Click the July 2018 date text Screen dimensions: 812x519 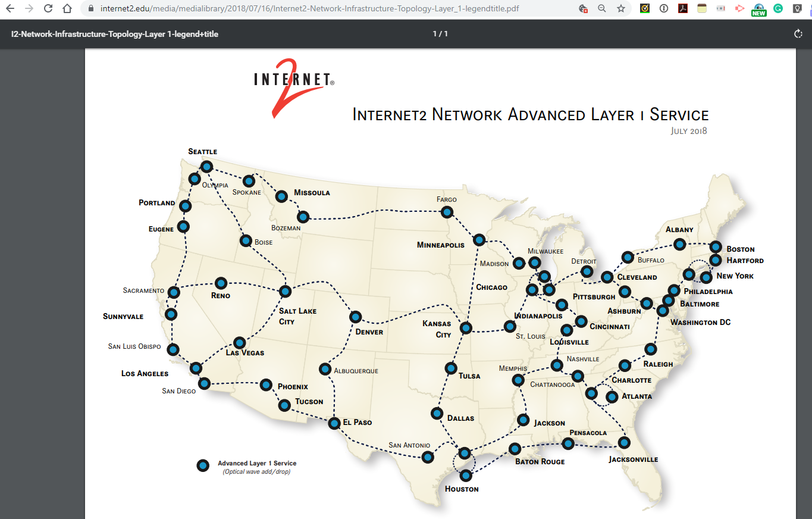[689, 131]
